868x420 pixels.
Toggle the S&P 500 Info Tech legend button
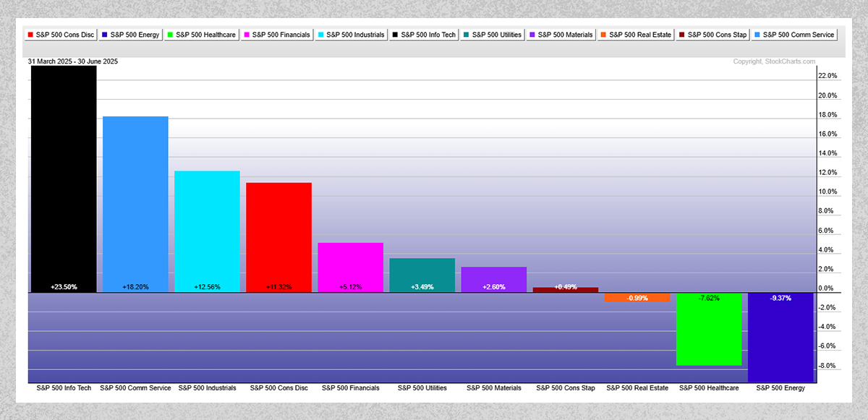(425, 35)
